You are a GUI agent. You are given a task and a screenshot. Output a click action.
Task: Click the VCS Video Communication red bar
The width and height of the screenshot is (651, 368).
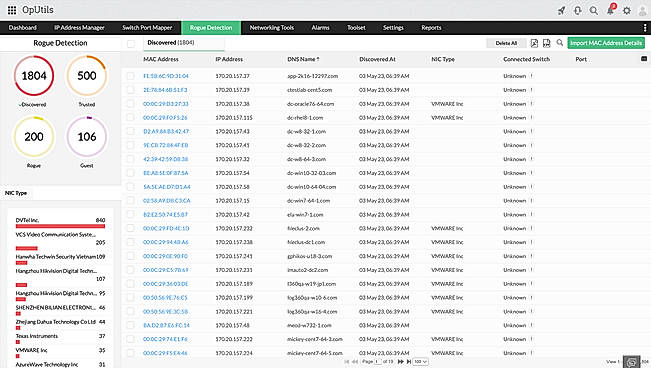(27, 248)
